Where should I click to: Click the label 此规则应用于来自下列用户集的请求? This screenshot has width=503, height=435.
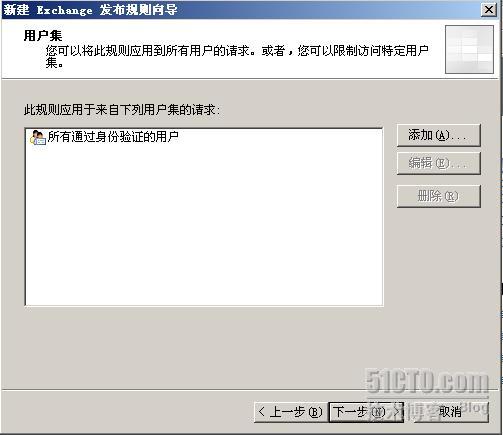pos(122,110)
